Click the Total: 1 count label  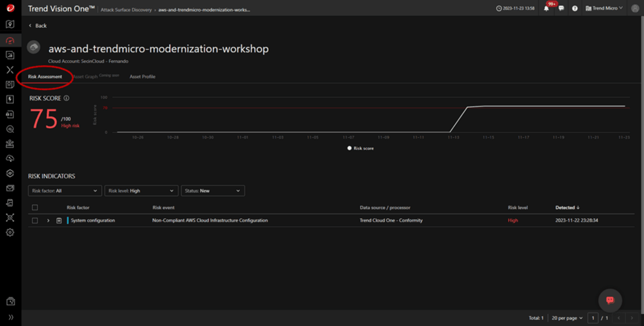[x=536, y=318]
